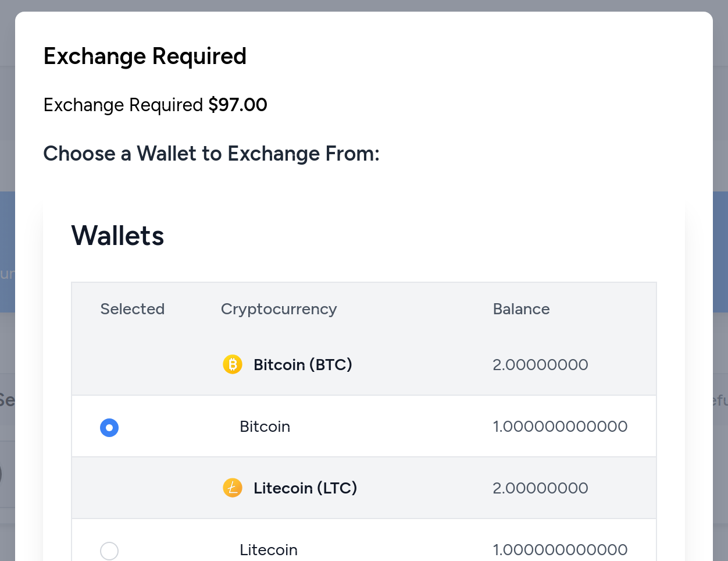This screenshot has width=728, height=561.
Task: Click the Bitcoin wallet name in row
Action: pos(265,427)
